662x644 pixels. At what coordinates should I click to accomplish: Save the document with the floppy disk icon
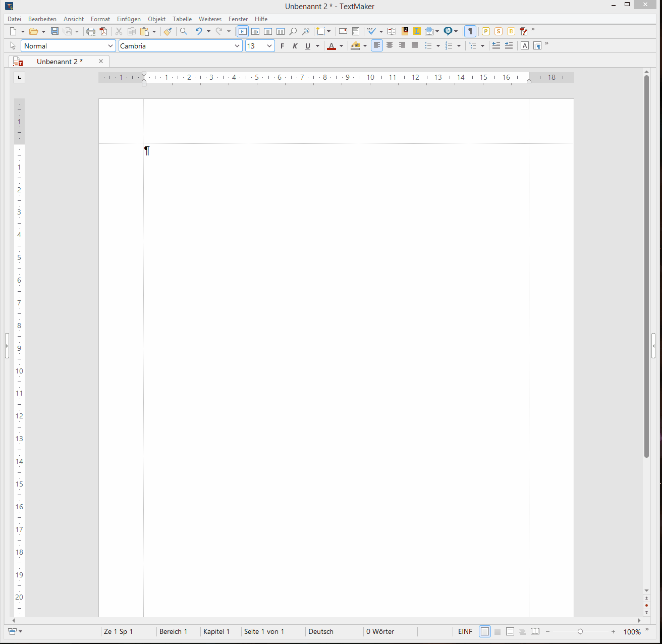click(x=54, y=31)
